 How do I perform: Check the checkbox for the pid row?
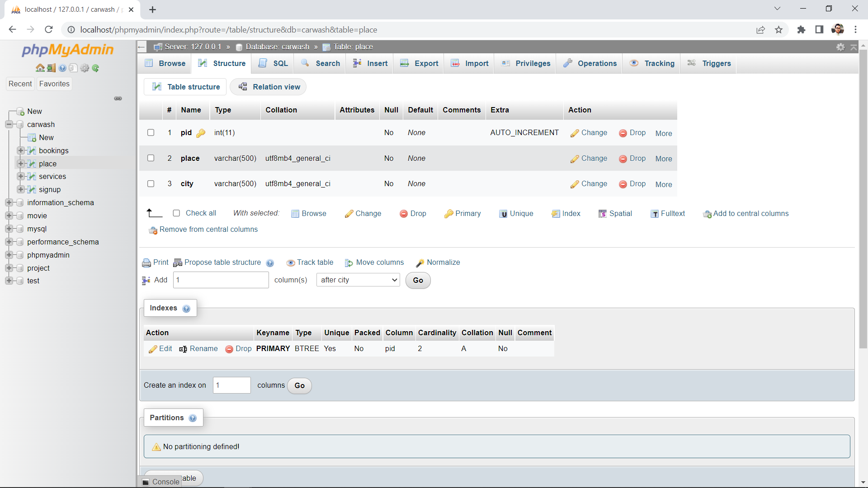coord(151,132)
